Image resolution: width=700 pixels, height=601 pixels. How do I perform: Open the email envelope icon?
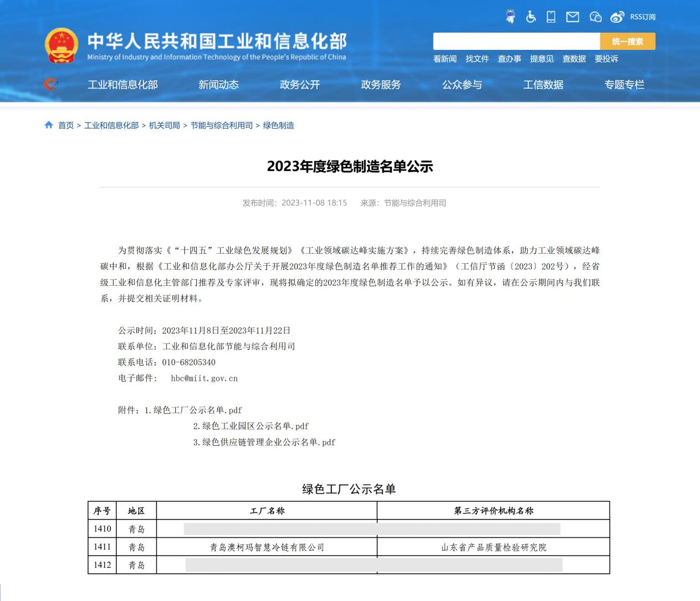pyautogui.click(x=573, y=17)
